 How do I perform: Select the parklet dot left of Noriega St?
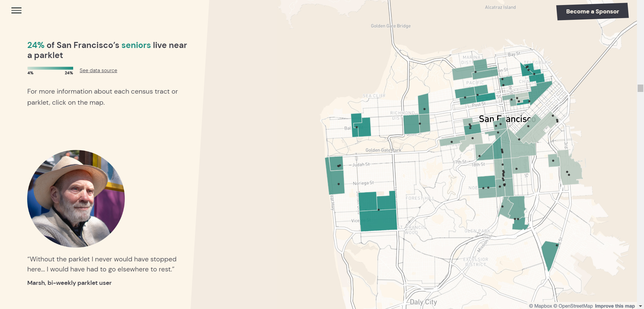[x=338, y=184]
